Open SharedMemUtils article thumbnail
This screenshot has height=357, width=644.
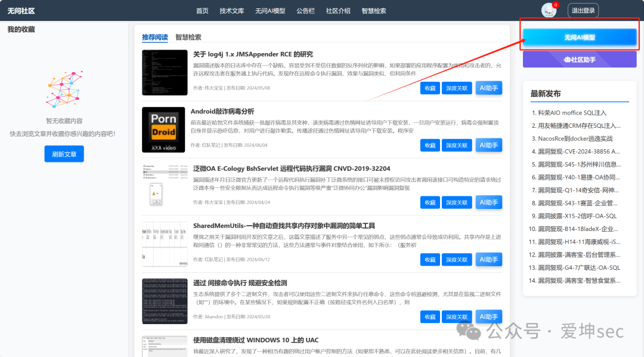pyautogui.click(x=165, y=244)
